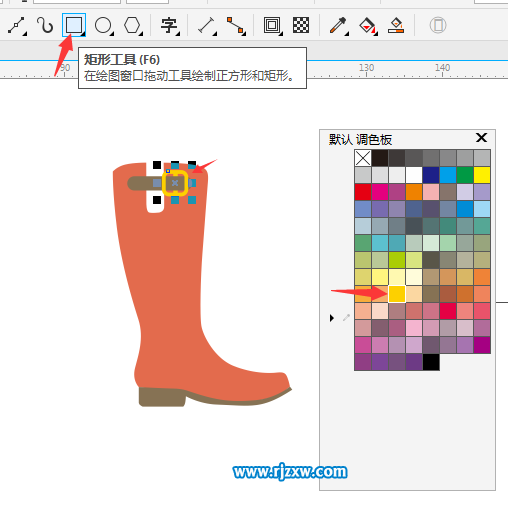Pick the Contour effect tool
This screenshot has width=508, height=525.
[x=272, y=25]
